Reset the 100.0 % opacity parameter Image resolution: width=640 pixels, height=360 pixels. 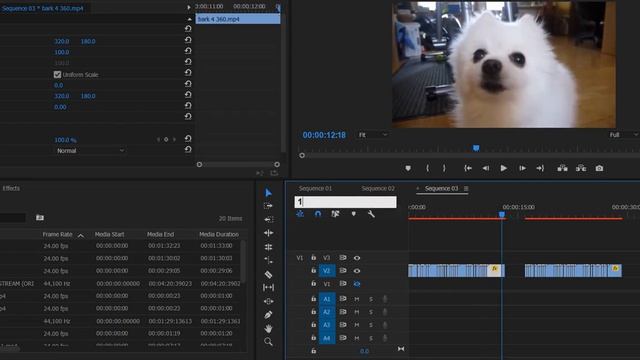[188, 139]
